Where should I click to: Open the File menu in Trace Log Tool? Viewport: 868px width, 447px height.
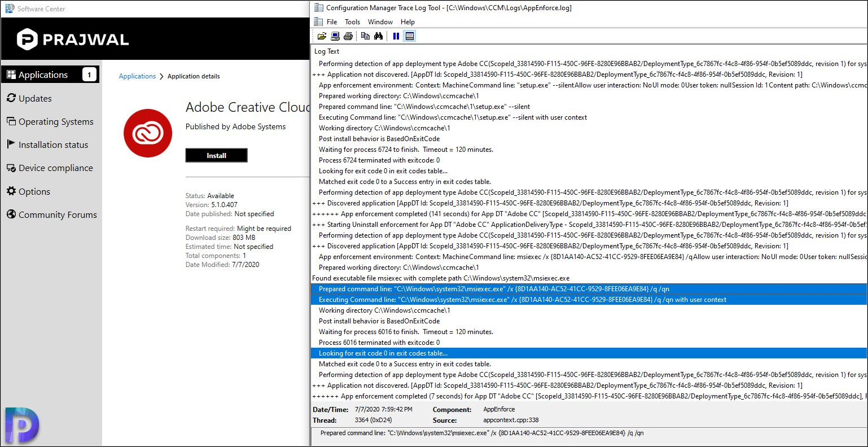332,22
